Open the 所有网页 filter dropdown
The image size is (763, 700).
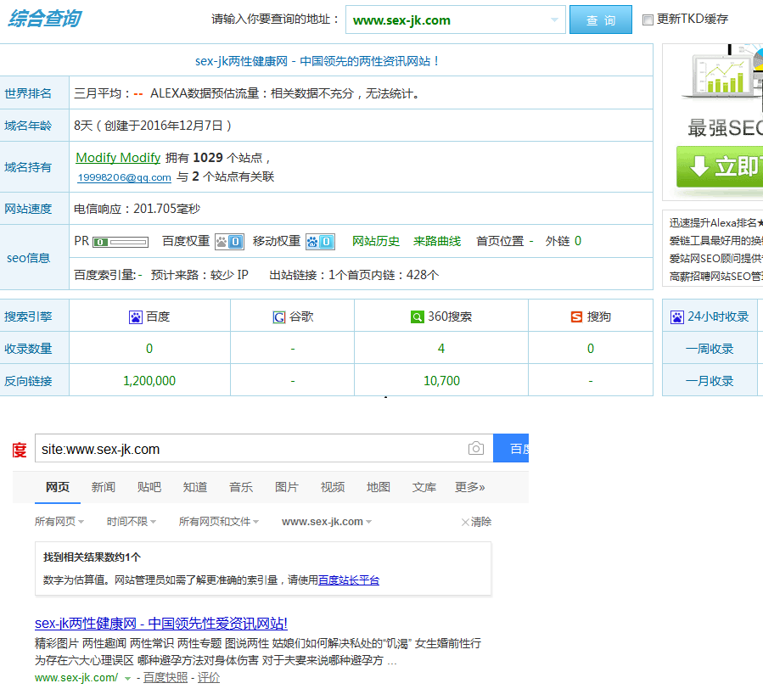pos(58,522)
